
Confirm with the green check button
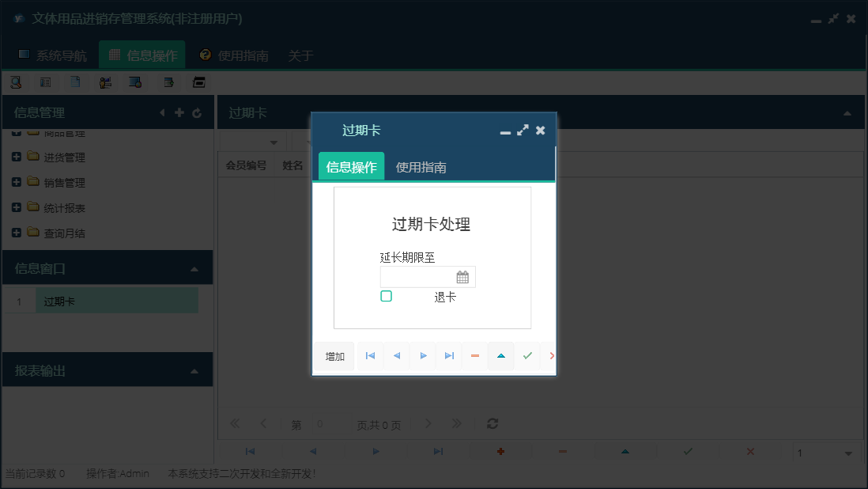[526, 356]
